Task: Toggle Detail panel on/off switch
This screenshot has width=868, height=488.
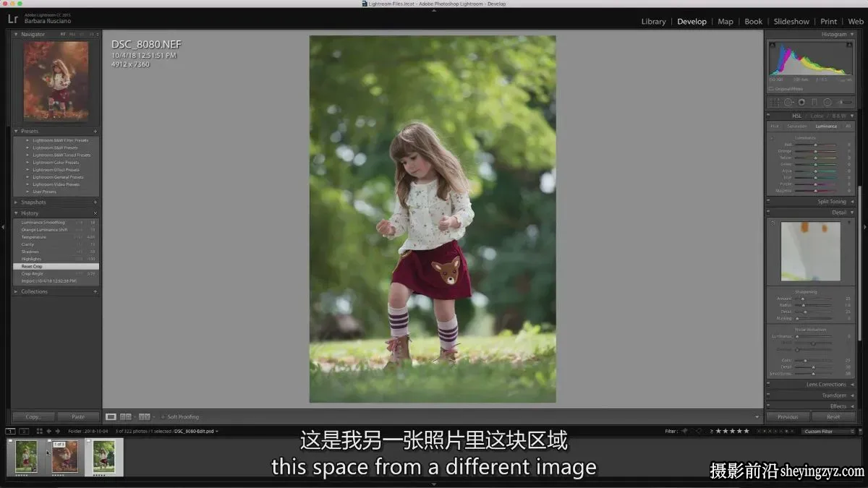Action: [x=768, y=213]
